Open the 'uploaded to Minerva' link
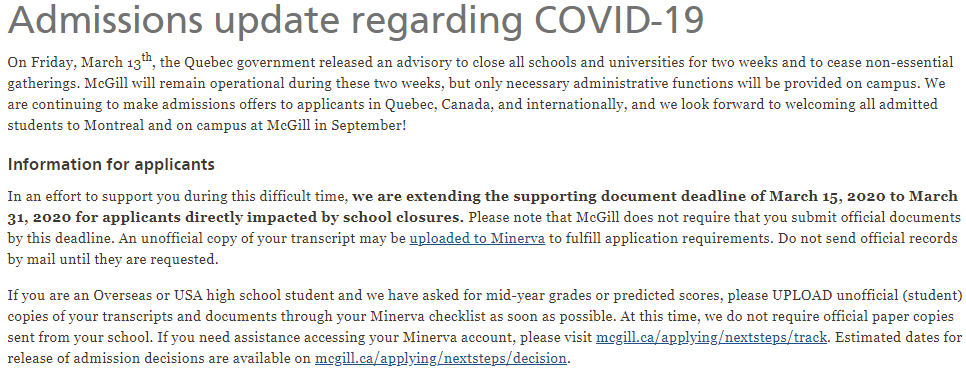966x370 pixels. (x=477, y=238)
